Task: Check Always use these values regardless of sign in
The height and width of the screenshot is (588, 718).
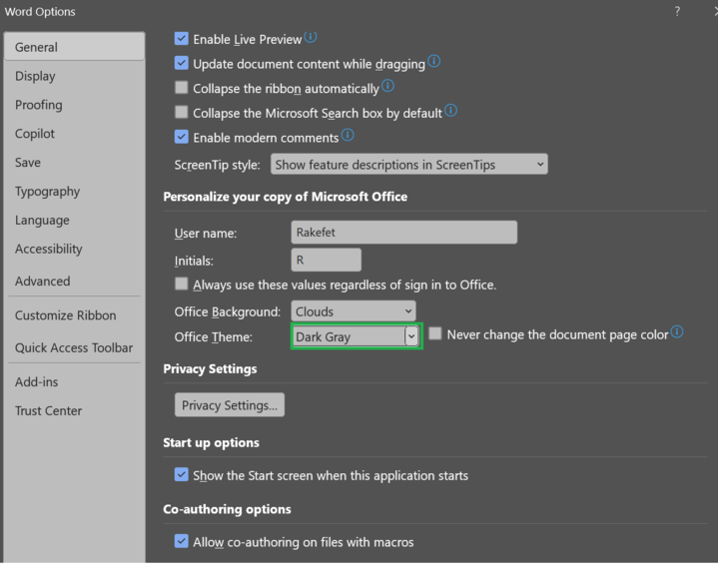Action: pos(181,285)
